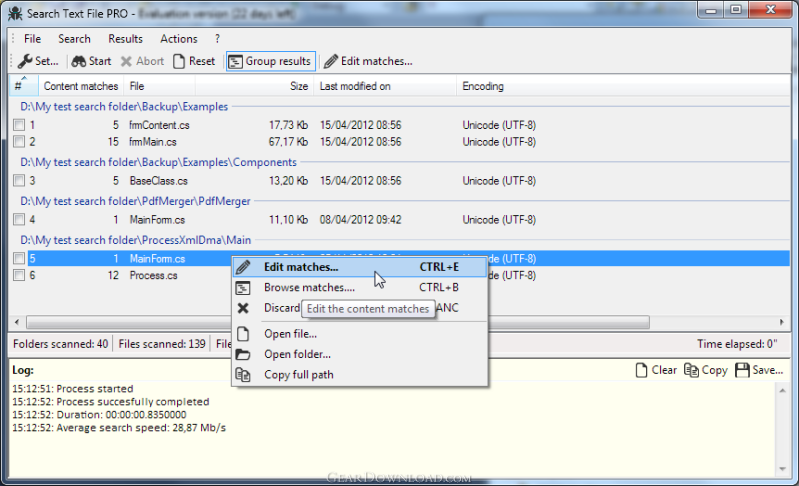Click the Discard X icon entry
The width and height of the screenshot is (799, 486).
tap(243, 308)
